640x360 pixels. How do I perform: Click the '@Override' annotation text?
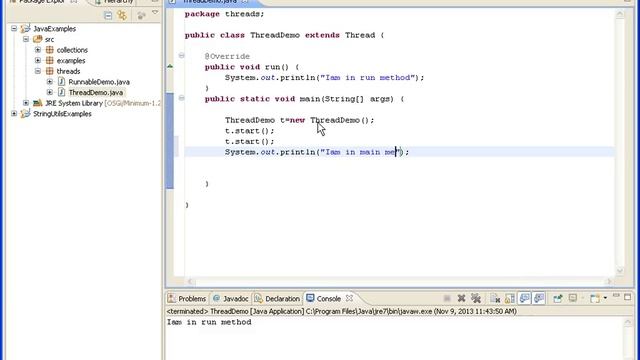tap(227, 56)
